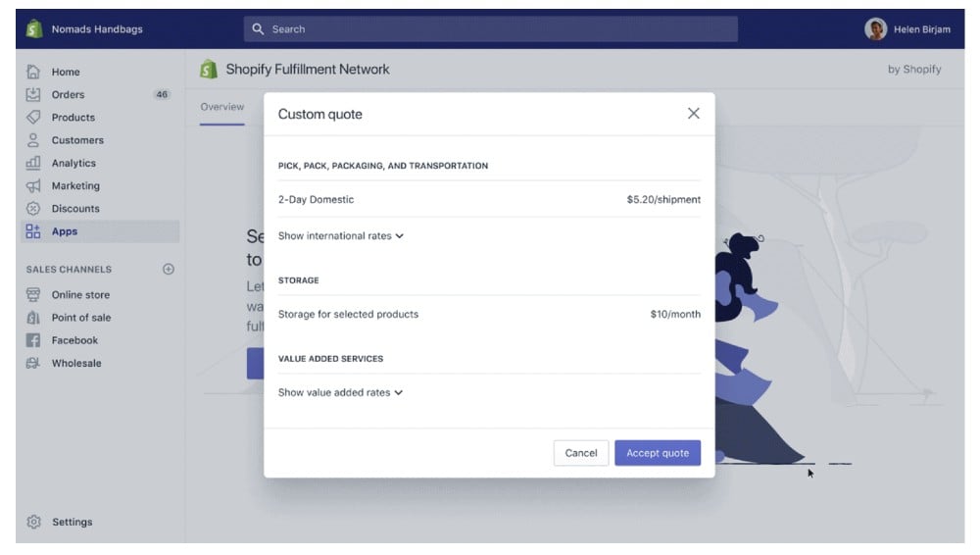The width and height of the screenshot is (980, 555).
Task: Click the Customers person icon
Action: 33,140
